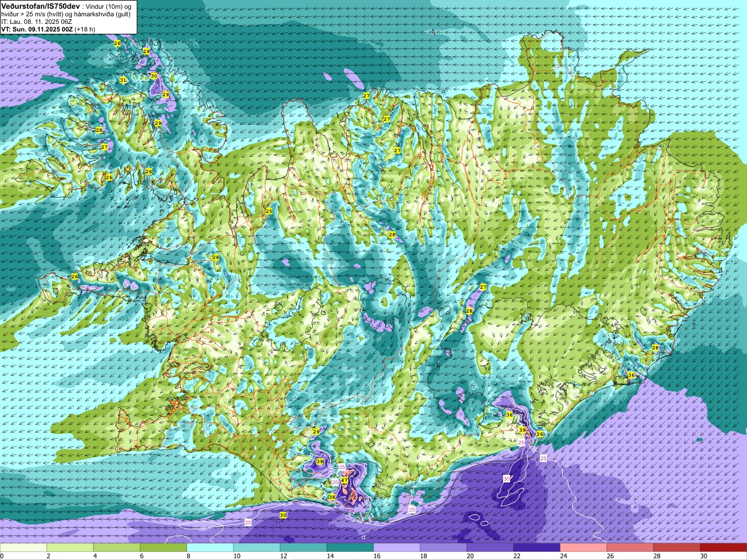The width and height of the screenshot is (747, 560).
Task: Select the 4–6 m/s legend swatch
Action: [x=117, y=548]
